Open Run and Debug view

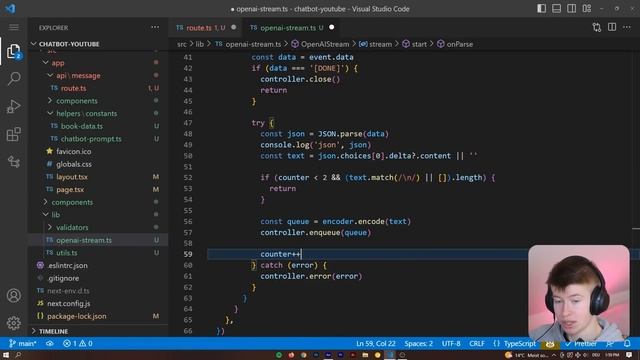pos(14,107)
